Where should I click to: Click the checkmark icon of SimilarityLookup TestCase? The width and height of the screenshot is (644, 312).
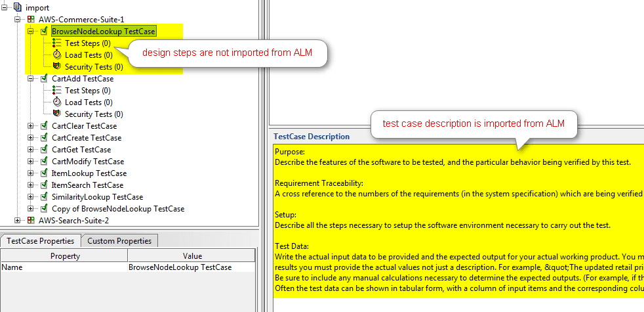44,197
